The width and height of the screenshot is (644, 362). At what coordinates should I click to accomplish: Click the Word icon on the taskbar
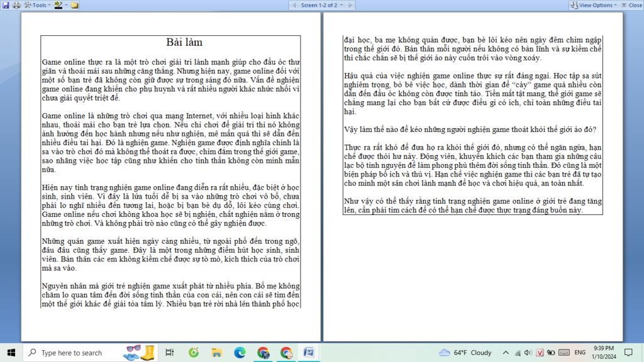click(x=308, y=353)
